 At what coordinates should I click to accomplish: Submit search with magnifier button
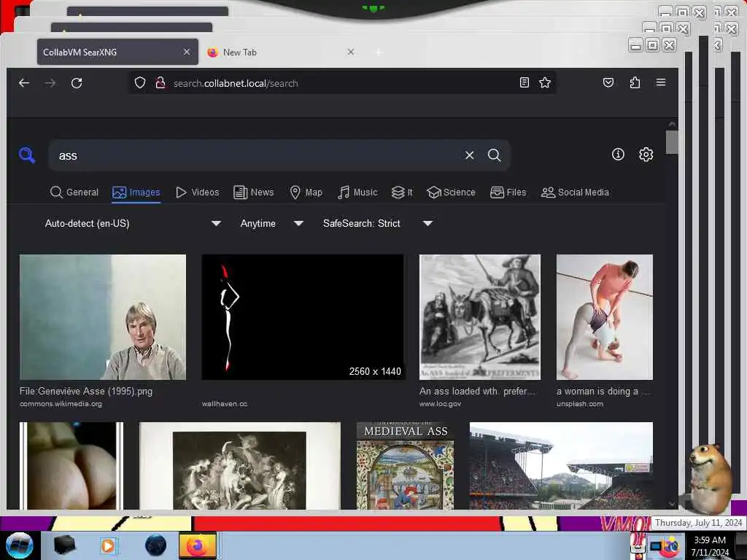494,155
